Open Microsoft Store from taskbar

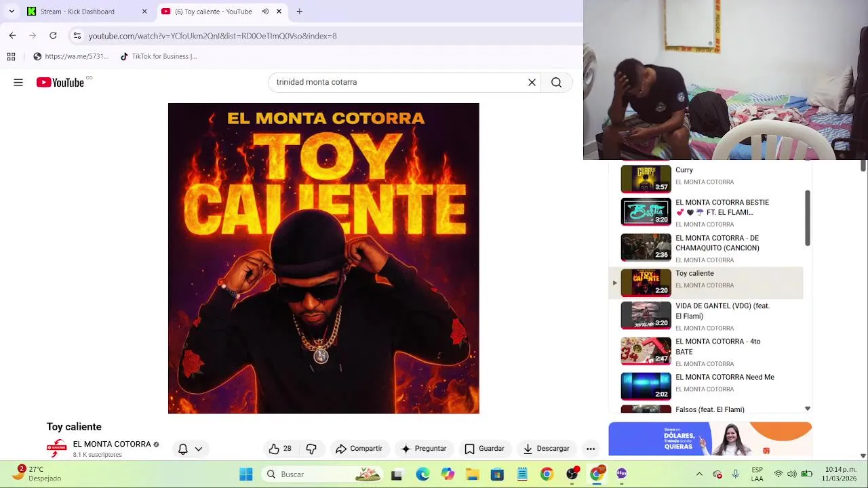(497, 474)
